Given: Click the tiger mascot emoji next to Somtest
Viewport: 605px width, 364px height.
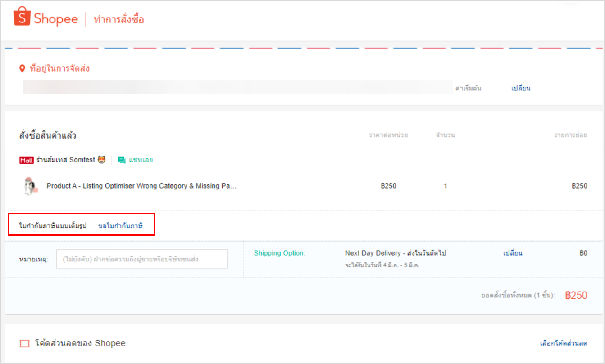Looking at the screenshot, I should [101, 160].
